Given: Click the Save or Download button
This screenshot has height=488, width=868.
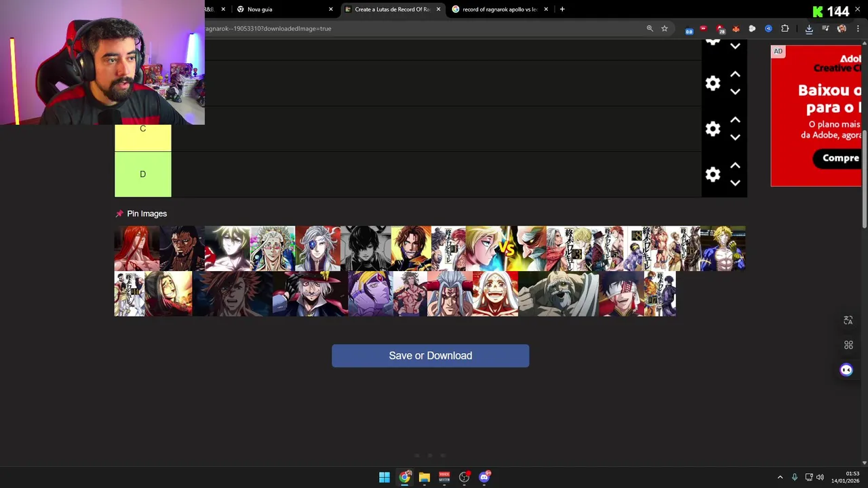Looking at the screenshot, I should point(431,356).
